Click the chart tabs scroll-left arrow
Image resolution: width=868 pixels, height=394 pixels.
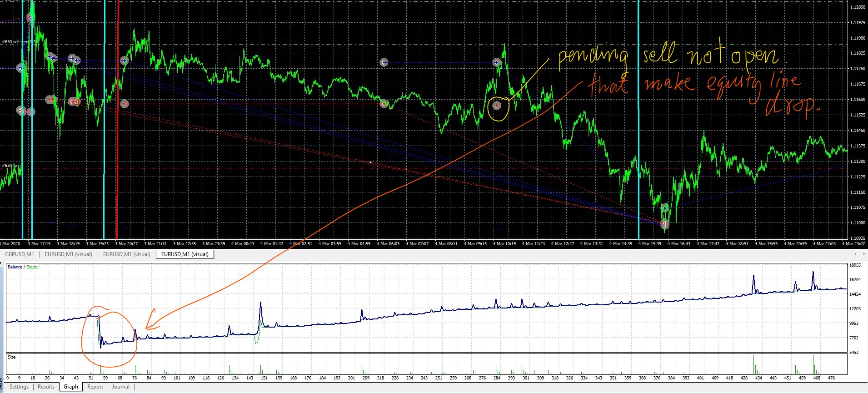[x=856, y=254]
